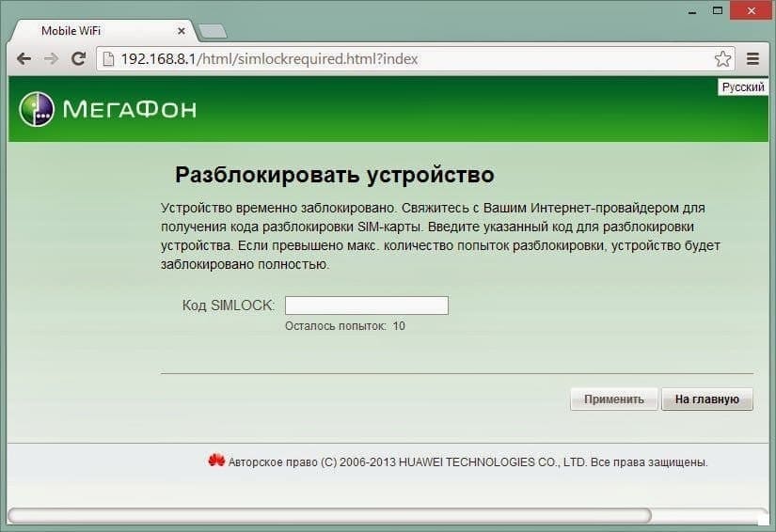Click the text Осталось попыток: 10

click(345, 326)
